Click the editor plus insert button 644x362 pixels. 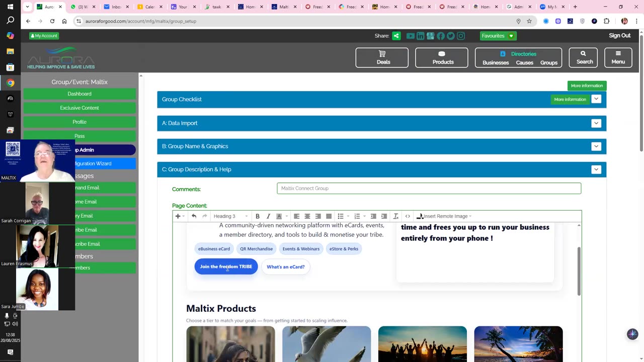pyautogui.click(x=178, y=216)
